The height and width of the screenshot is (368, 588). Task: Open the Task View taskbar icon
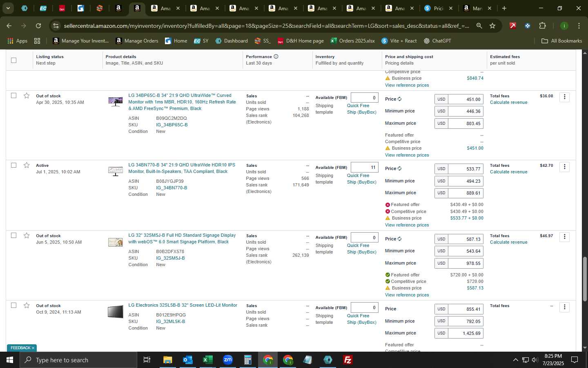click(x=147, y=360)
